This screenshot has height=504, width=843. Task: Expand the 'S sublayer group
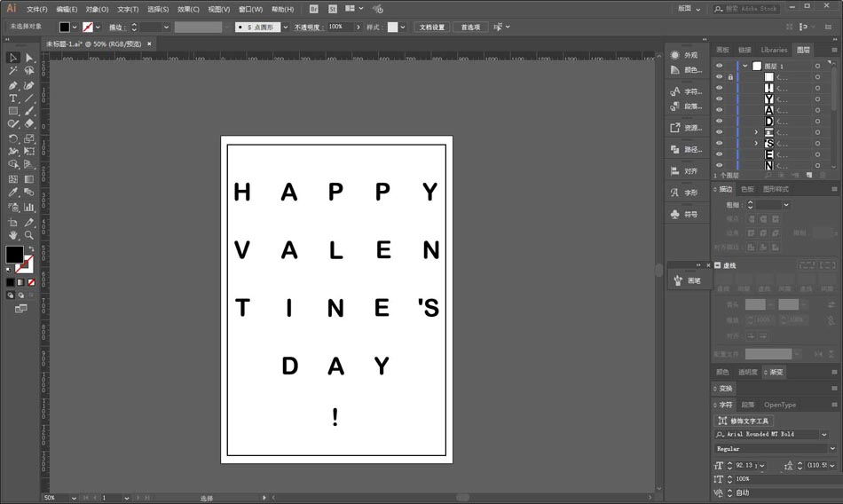pyautogui.click(x=756, y=143)
